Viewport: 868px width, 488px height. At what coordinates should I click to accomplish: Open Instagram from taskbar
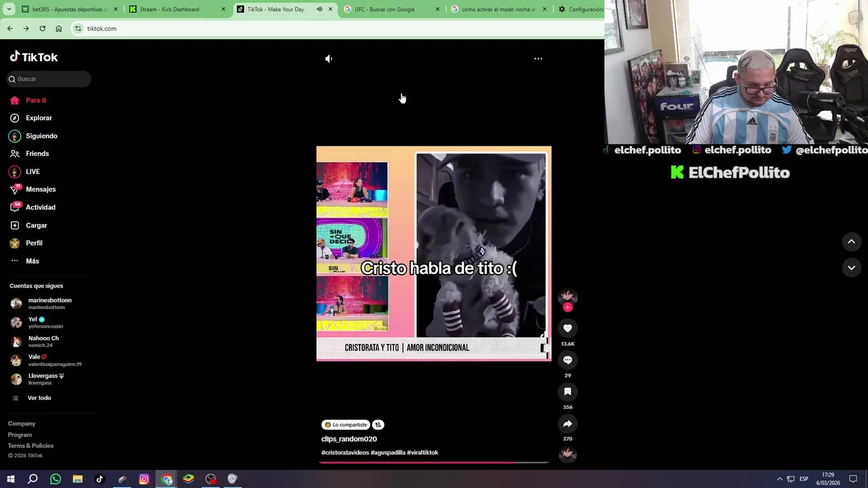click(x=144, y=479)
